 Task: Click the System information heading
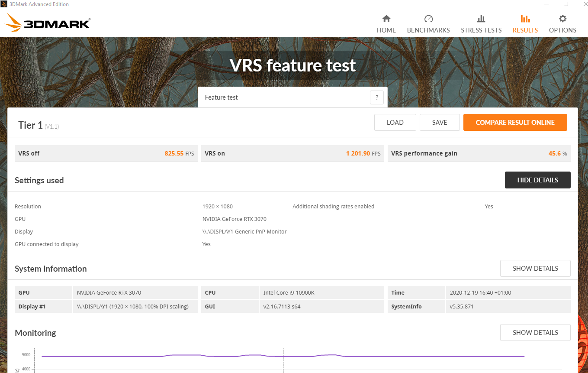pyautogui.click(x=51, y=269)
